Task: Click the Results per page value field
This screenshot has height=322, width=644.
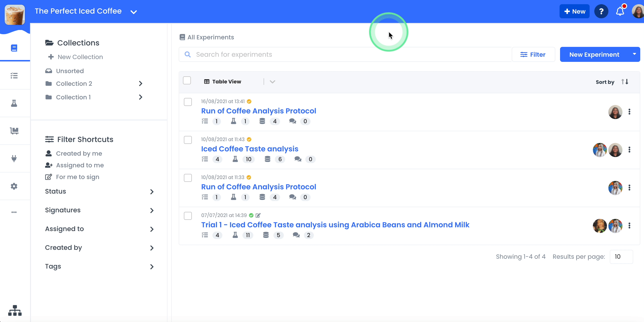Action: [621, 257]
